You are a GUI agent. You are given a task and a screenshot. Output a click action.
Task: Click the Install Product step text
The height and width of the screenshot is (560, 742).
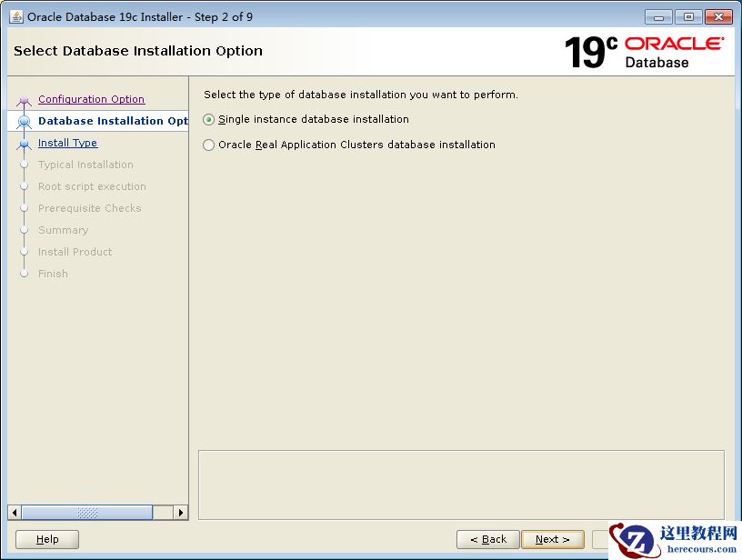(x=75, y=252)
